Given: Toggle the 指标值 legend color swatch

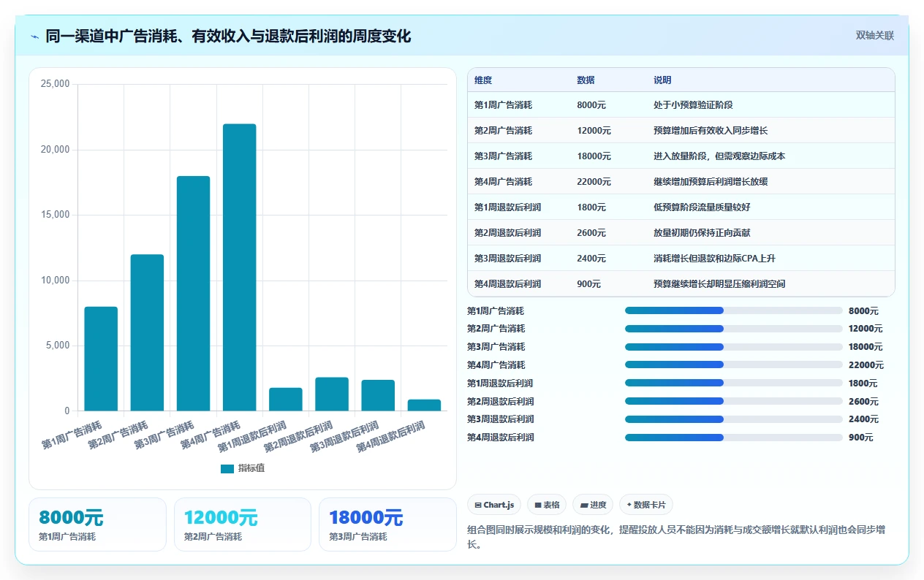Looking at the screenshot, I should 227,468.
